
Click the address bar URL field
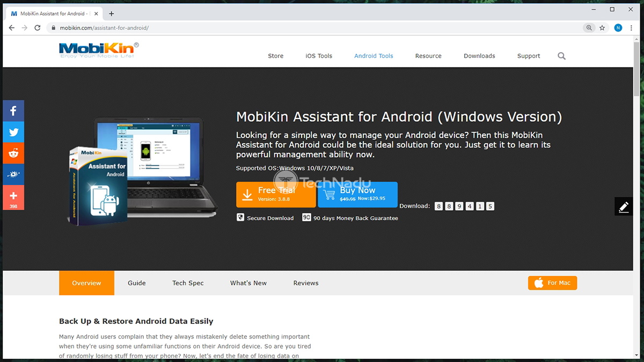317,28
